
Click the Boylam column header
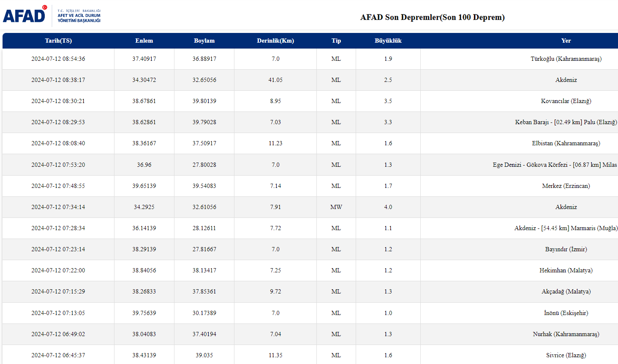point(204,41)
